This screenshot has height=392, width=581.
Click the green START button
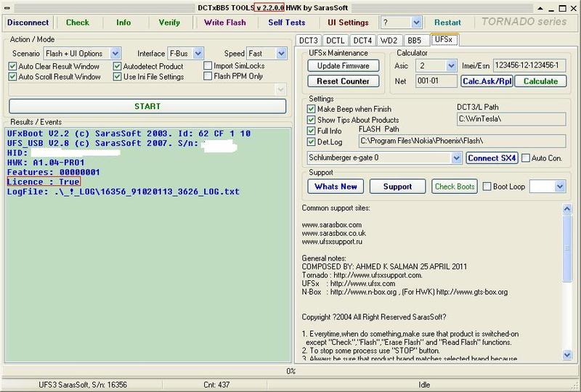147,106
